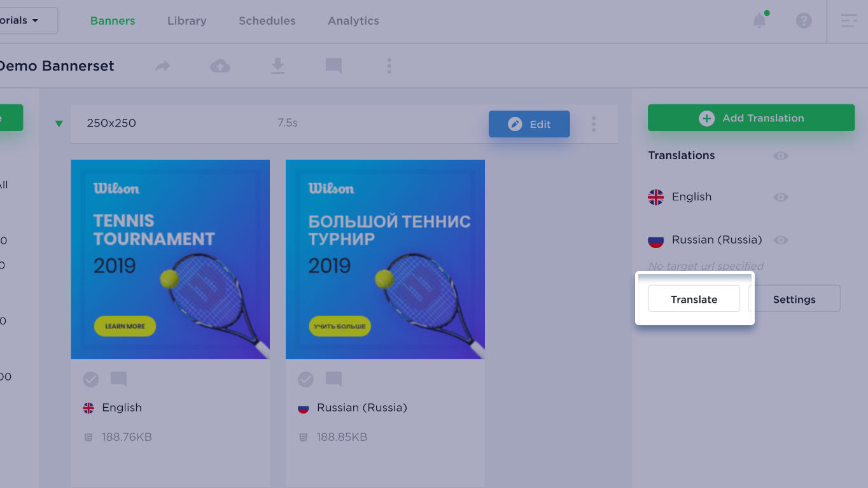Switch to the Library tab
The height and width of the screenshot is (488, 868).
point(186,20)
